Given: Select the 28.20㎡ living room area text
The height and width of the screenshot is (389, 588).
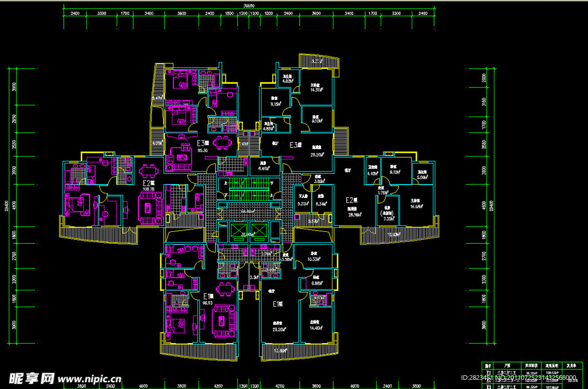Looking at the screenshot, I should [x=317, y=154].
